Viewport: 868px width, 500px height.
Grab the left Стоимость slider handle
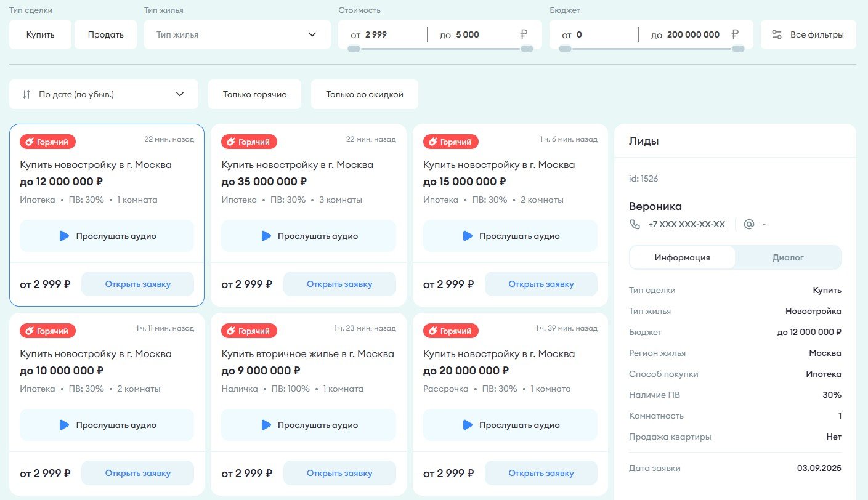click(x=354, y=49)
